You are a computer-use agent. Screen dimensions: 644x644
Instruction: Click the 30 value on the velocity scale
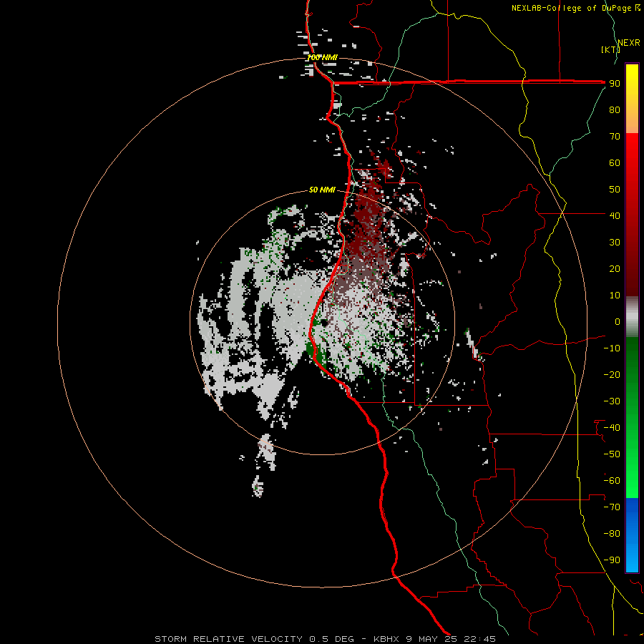(x=615, y=243)
